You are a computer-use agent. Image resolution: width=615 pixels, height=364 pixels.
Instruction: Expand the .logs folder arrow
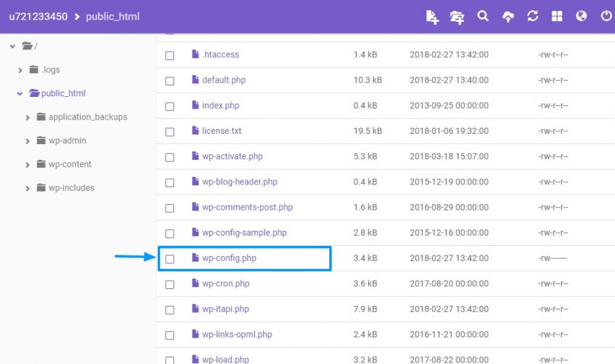(20, 70)
